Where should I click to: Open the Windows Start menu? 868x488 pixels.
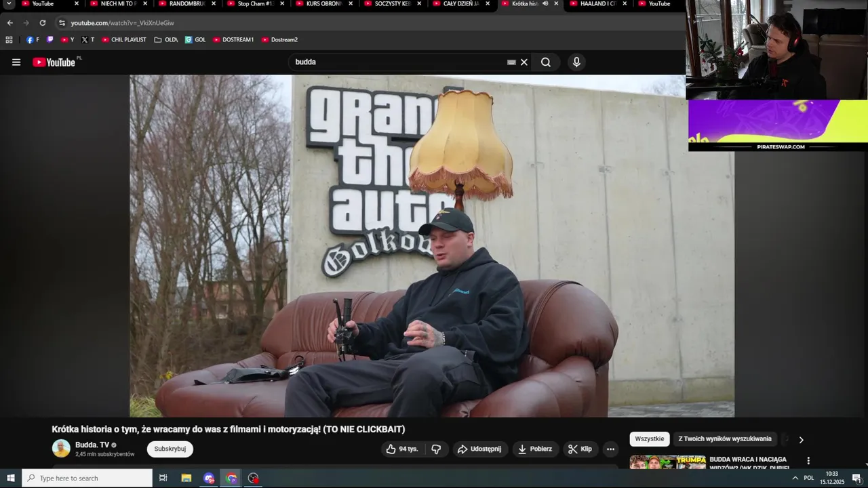click(x=11, y=479)
